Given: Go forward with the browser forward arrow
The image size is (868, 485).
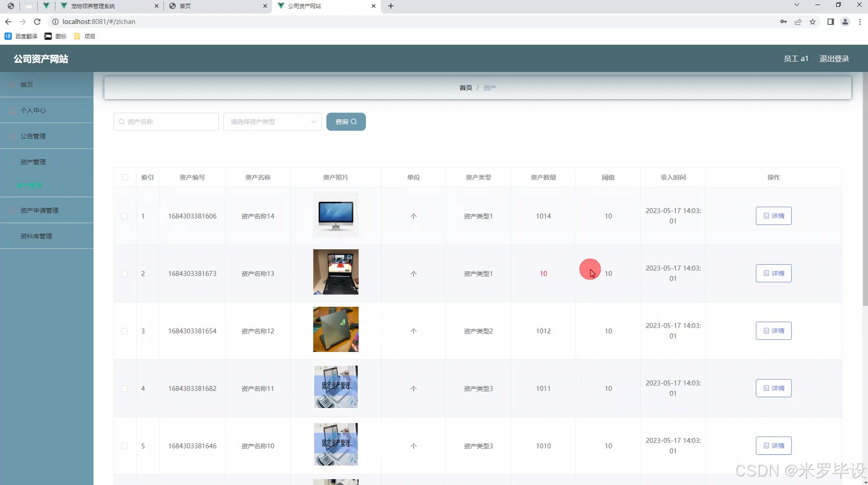Looking at the screenshot, I should point(23,22).
